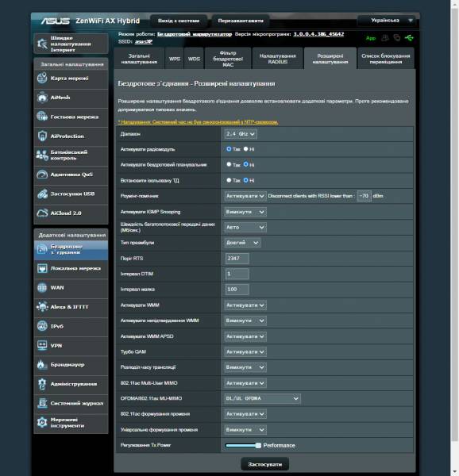This screenshot has height=476, width=459.
Task: Click the beacon interval 100 field
Action: [x=237, y=290]
